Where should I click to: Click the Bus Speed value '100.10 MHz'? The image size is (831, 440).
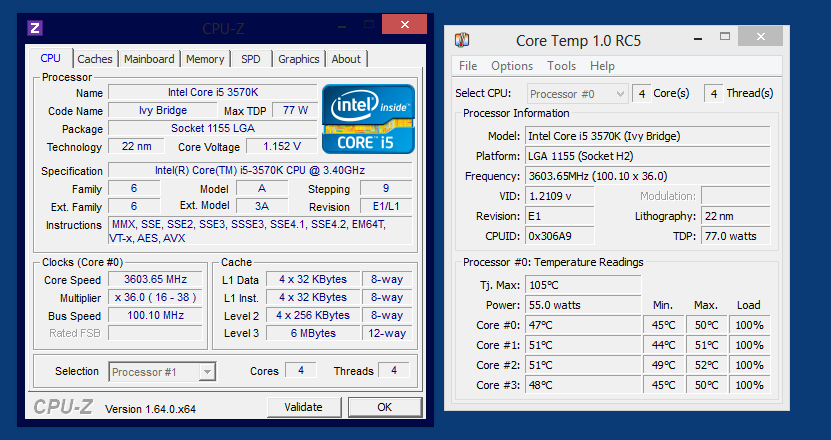[x=155, y=315]
